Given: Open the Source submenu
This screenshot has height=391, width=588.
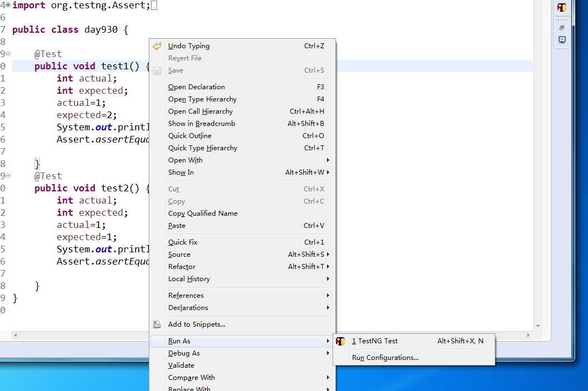Looking at the screenshot, I should (x=242, y=255).
